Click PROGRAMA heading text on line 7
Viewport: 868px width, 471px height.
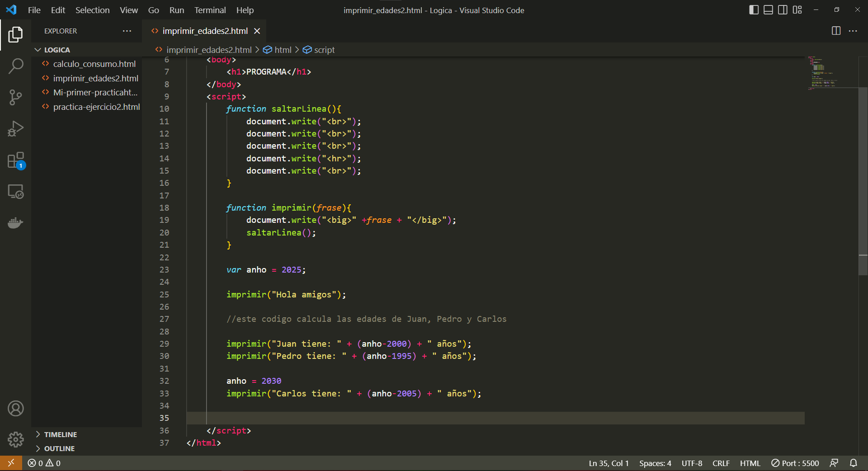point(266,72)
